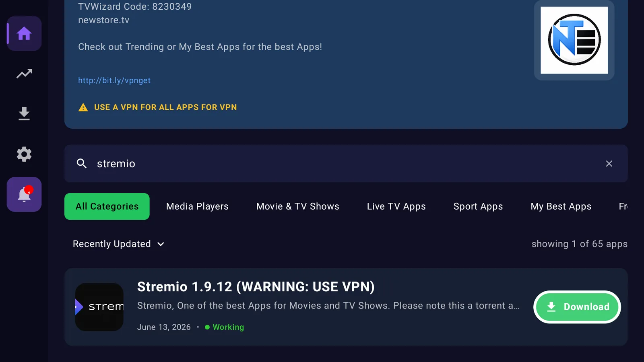The width and height of the screenshot is (644, 362).
Task: Open Settings gear in sidebar
Action: tap(24, 154)
